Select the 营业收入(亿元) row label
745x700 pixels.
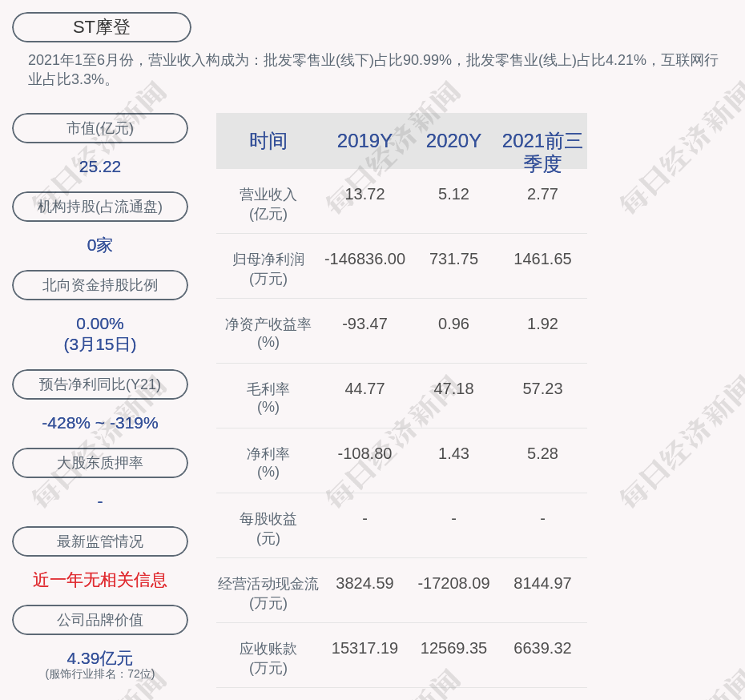point(268,204)
